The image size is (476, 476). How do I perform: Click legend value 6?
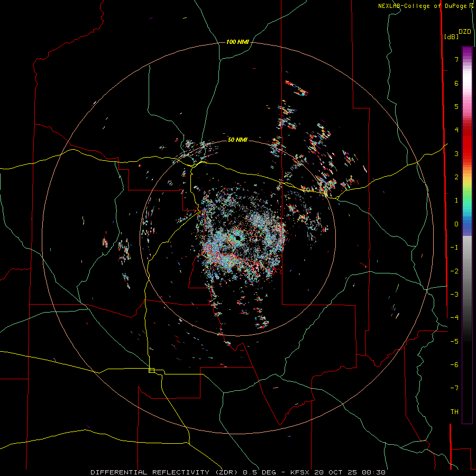[456, 83]
